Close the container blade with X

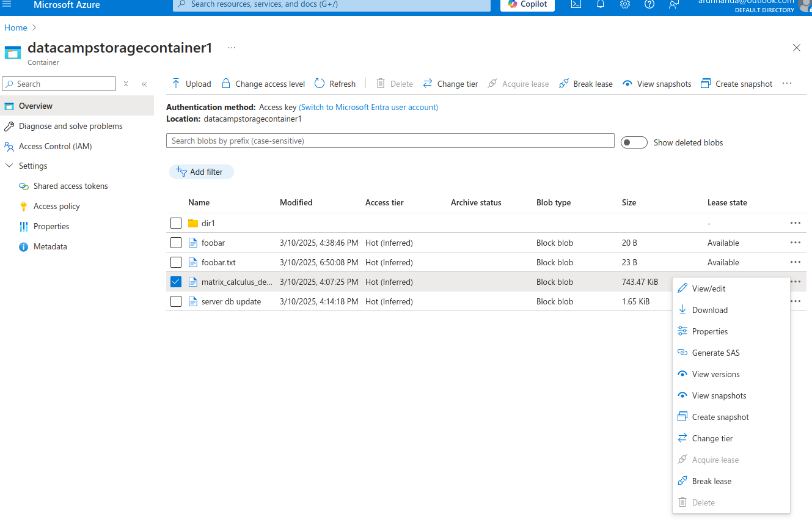(x=797, y=48)
